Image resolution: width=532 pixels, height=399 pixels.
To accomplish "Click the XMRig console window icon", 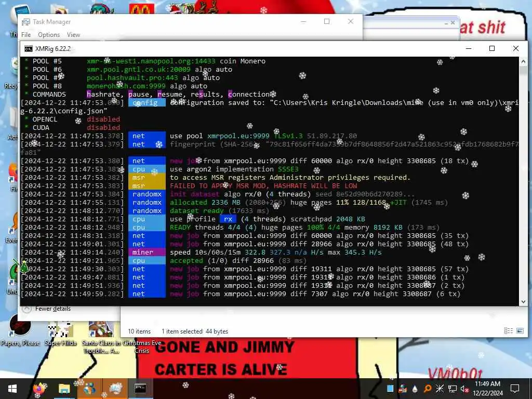I will 29,49.
